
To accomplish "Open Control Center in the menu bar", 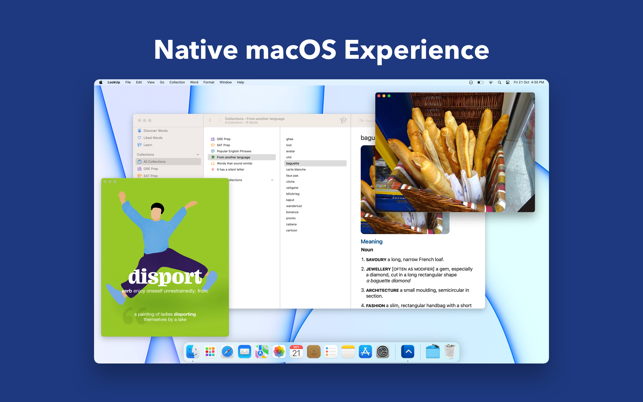I will point(508,82).
